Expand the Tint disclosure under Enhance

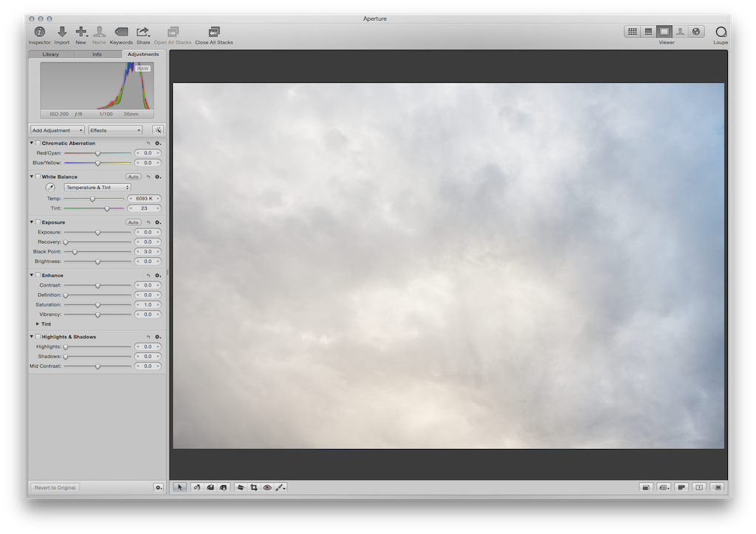pyautogui.click(x=38, y=324)
